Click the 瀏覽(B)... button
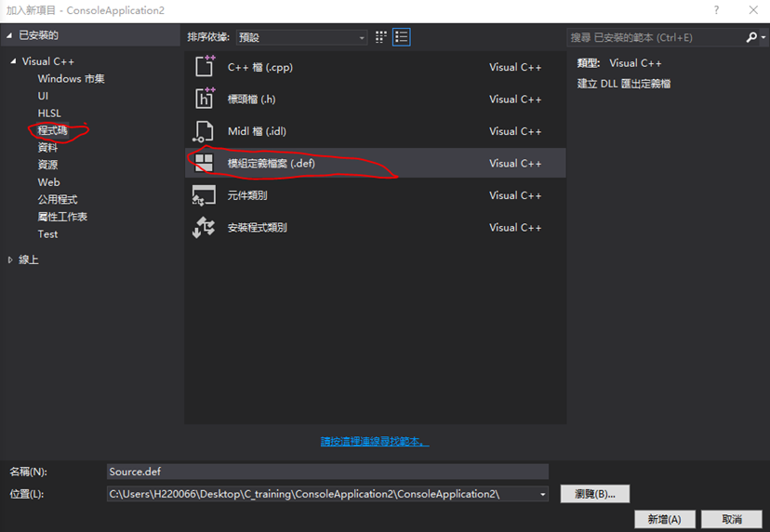This screenshot has height=532, width=770. [x=594, y=494]
